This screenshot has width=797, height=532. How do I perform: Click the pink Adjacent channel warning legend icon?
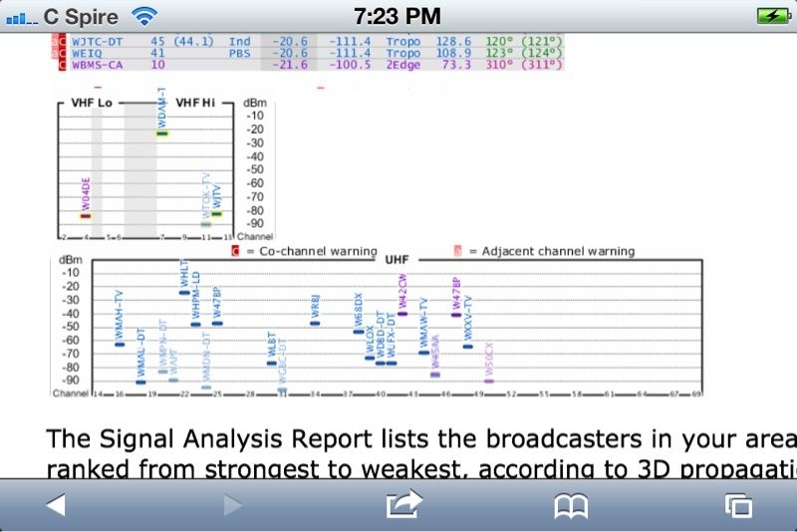pos(457,251)
